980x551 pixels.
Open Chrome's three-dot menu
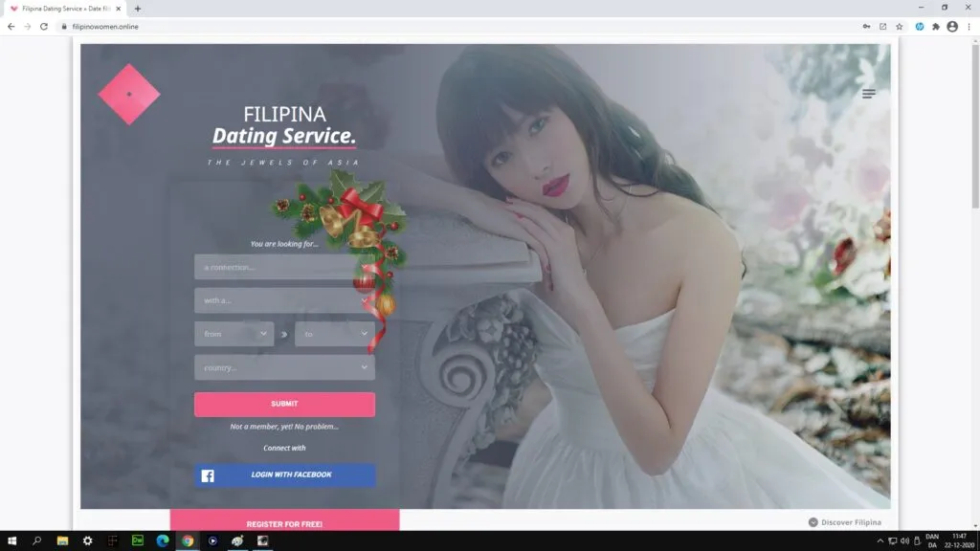969,27
